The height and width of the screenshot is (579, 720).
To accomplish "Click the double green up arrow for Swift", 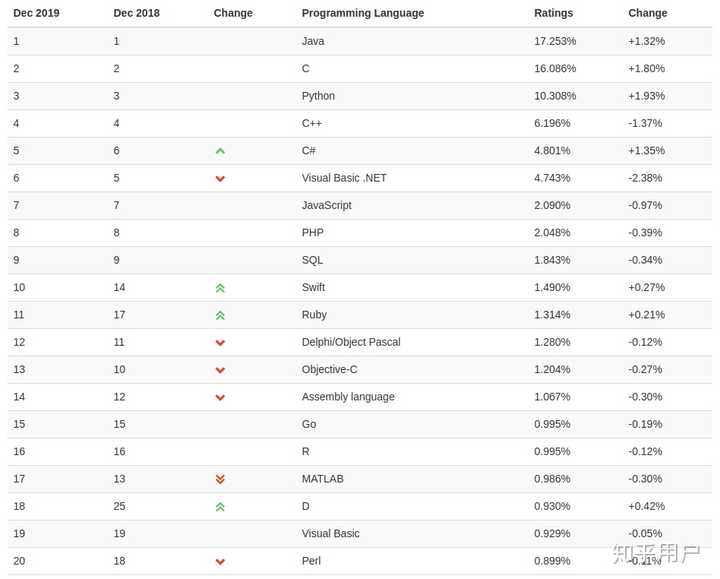I will [x=220, y=288].
